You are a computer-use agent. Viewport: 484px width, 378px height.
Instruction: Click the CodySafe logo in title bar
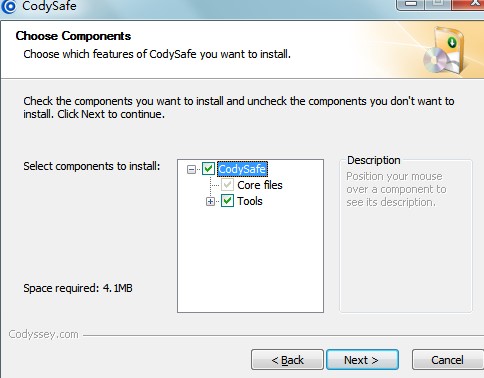(x=8, y=6)
